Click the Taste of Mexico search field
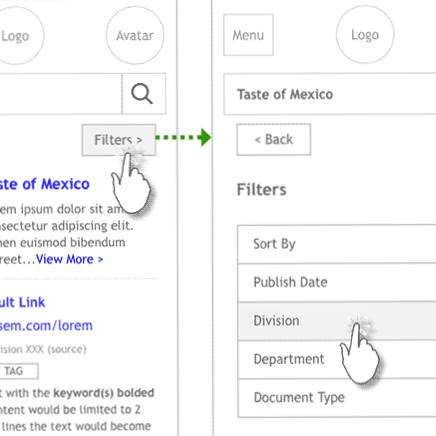Screen dimensions: 436x436 click(x=330, y=94)
